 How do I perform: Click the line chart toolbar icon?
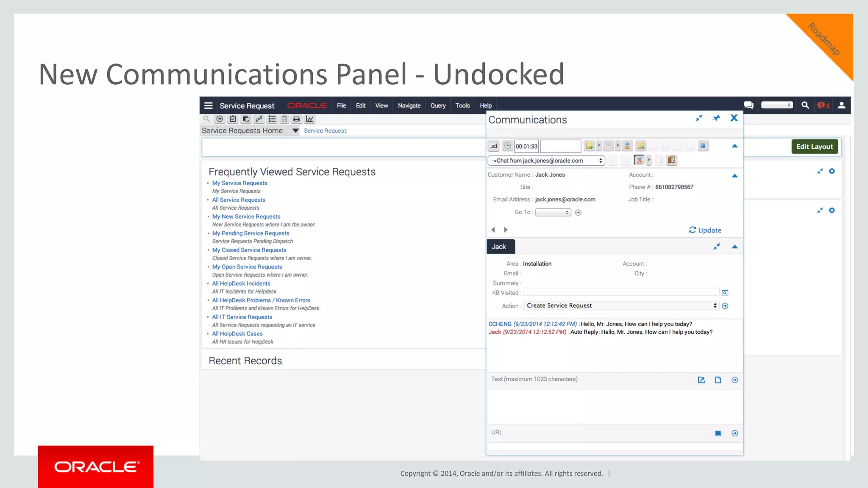pyautogui.click(x=310, y=119)
